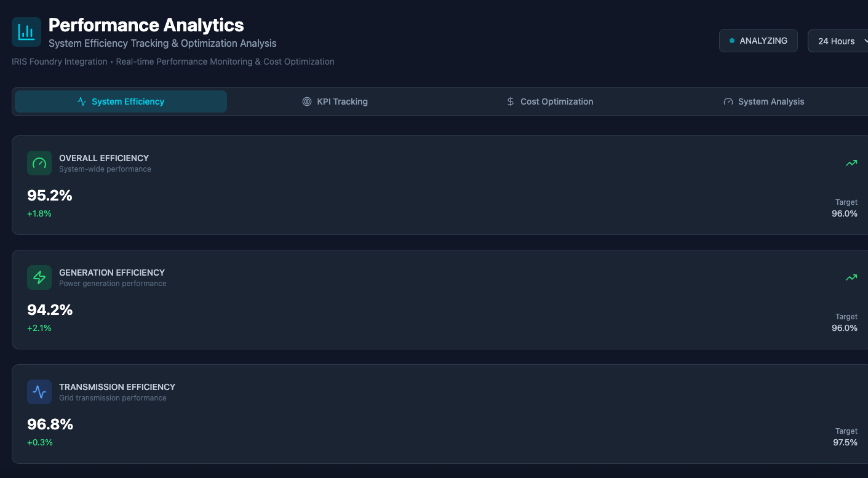Click the 96.8% transmission efficiency value
Image resolution: width=868 pixels, height=478 pixels.
(50, 424)
